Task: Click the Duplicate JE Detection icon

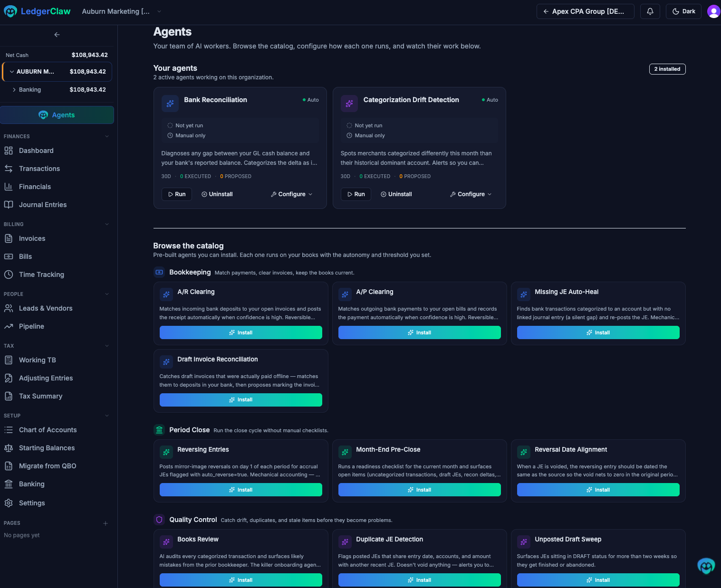Action: 345,542
